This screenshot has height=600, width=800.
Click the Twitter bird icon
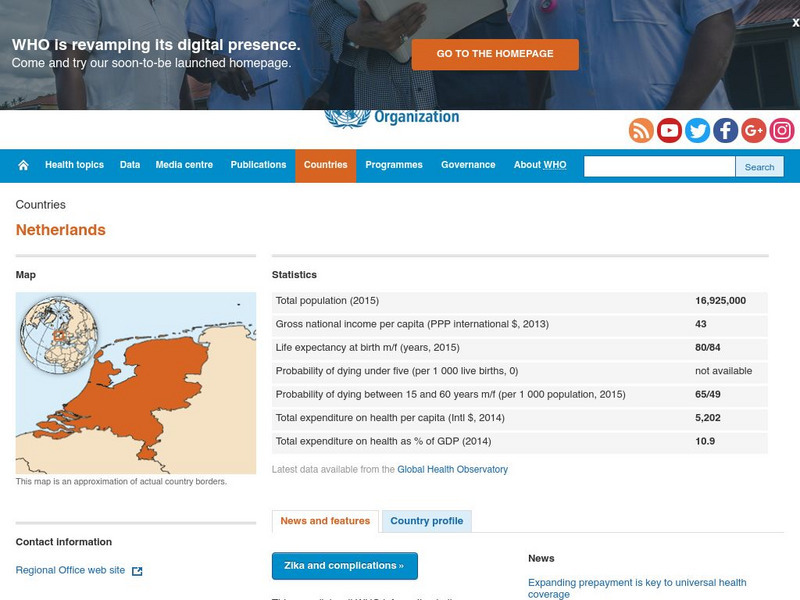(697, 130)
